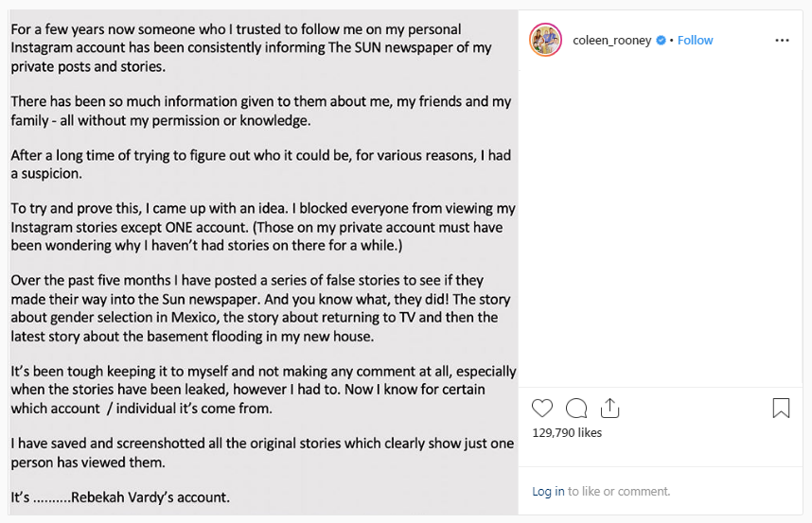Visit the coleen_rooney username link

[x=611, y=41]
